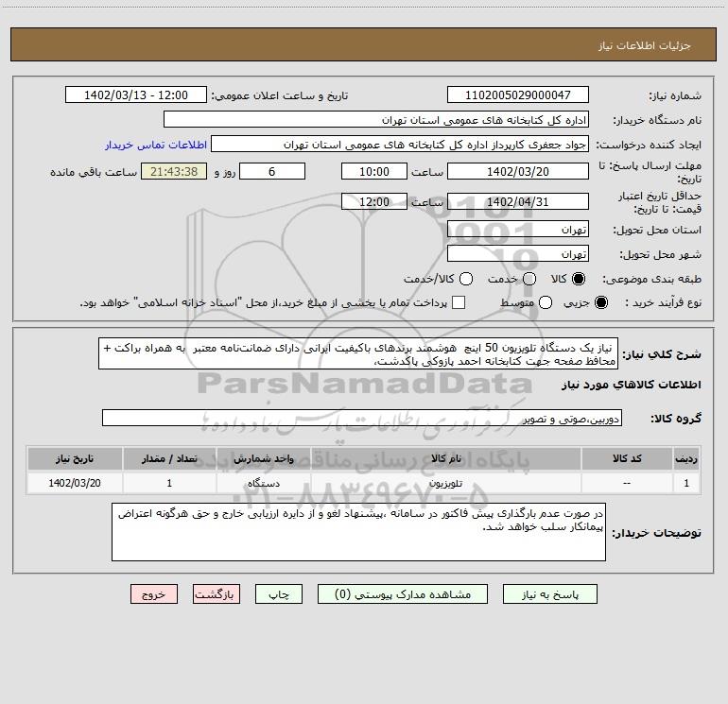Click the مشاهده مدارک پیوستی (0) button
The width and height of the screenshot is (728, 704).
tap(403, 594)
